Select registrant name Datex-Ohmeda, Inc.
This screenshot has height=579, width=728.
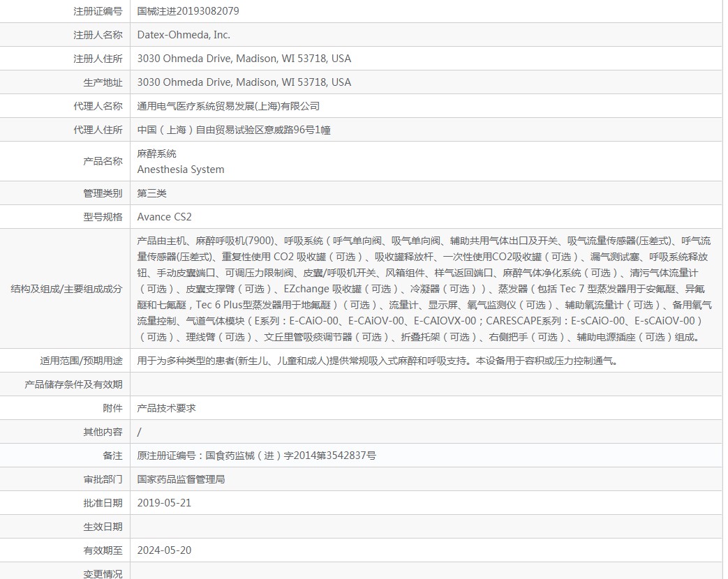tap(184, 35)
